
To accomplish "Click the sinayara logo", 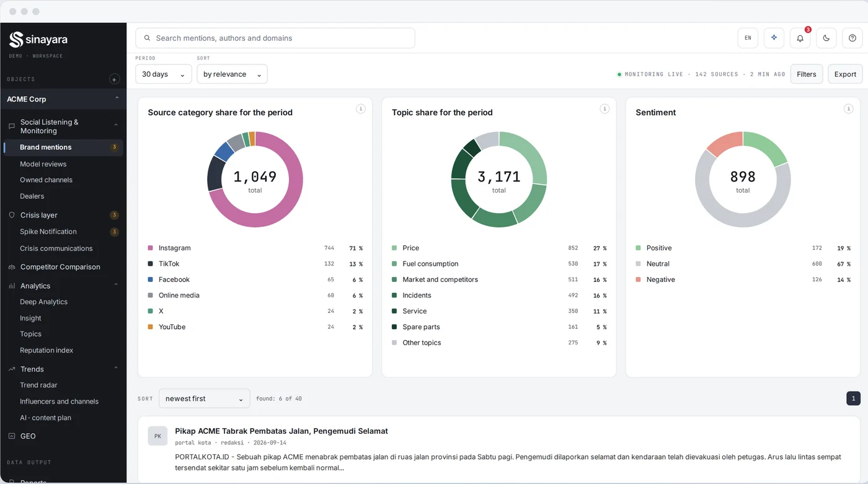I will click(x=38, y=40).
